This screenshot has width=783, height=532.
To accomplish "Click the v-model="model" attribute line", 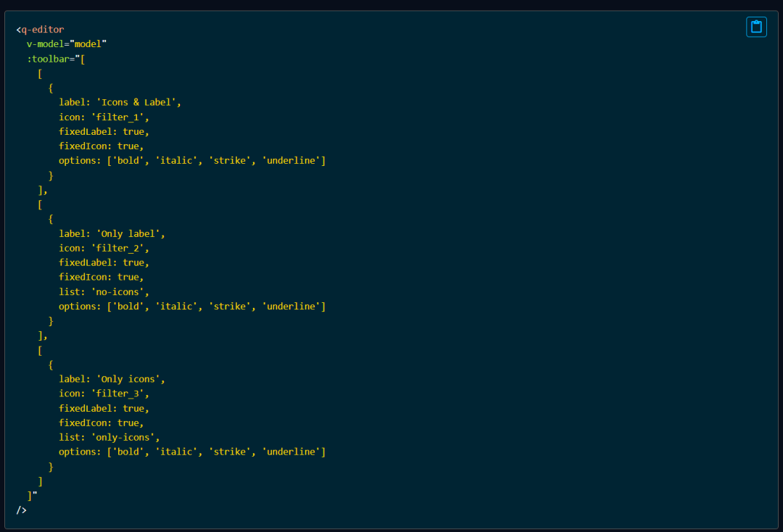I will 67,44.
